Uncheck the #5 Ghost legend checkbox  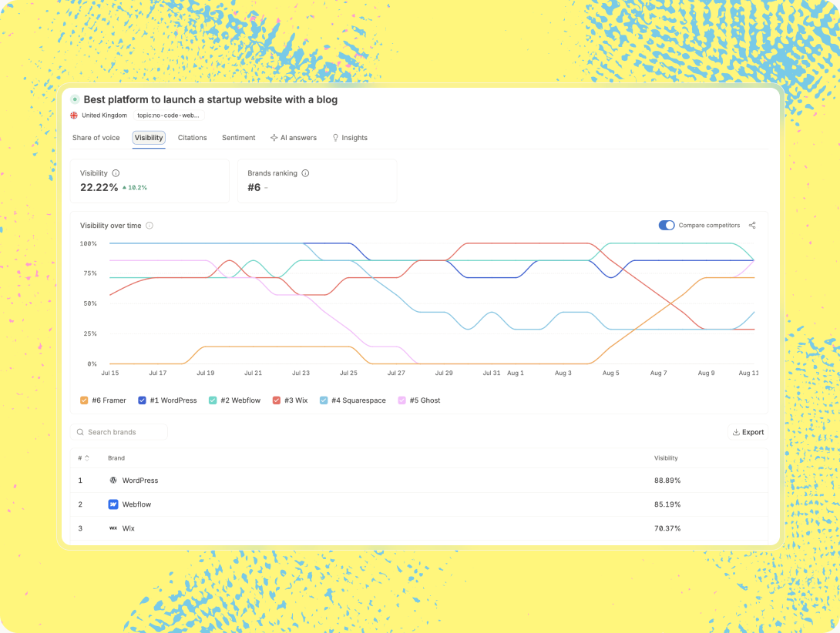402,400
